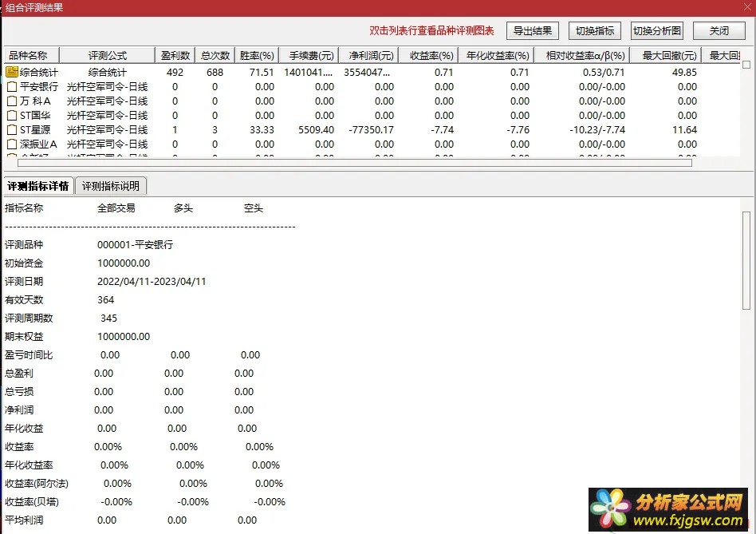Click the icon beside ST国华 row
This screenshot has width=756, height=534.
pyautogui.click(x=12, y=116)
